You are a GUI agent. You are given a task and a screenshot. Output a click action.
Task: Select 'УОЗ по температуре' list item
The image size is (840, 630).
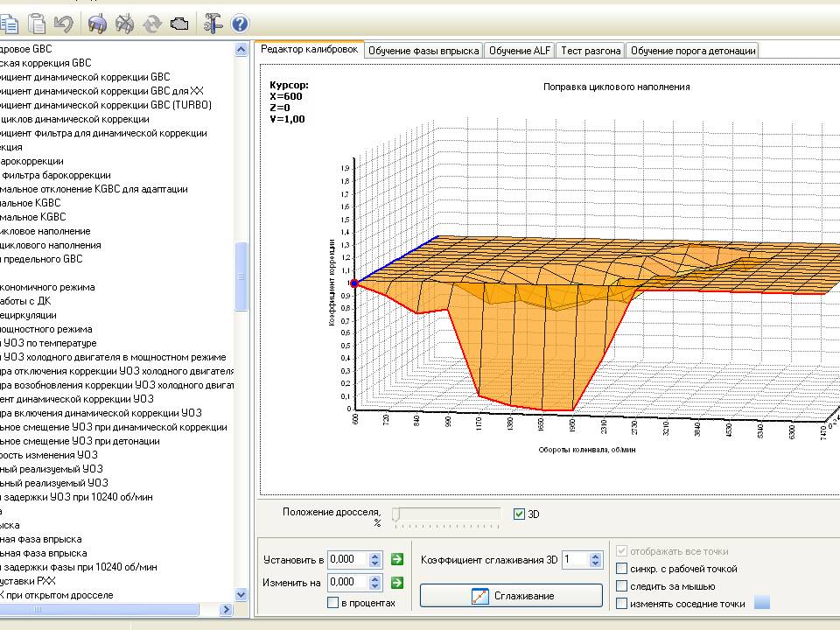click(48, 343)
